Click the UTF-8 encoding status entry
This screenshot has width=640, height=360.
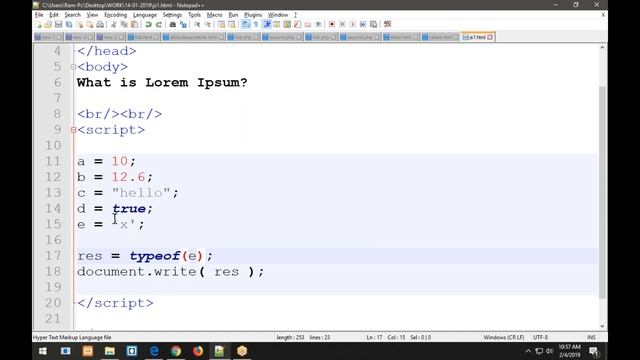(x=540, y=338)
